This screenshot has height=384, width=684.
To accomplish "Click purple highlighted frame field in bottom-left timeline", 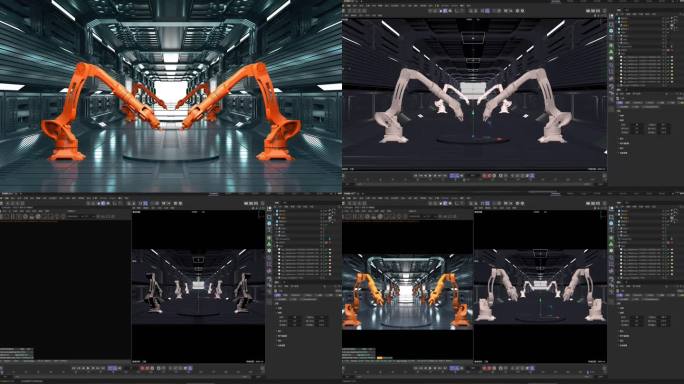I will (x=113, y=368).
